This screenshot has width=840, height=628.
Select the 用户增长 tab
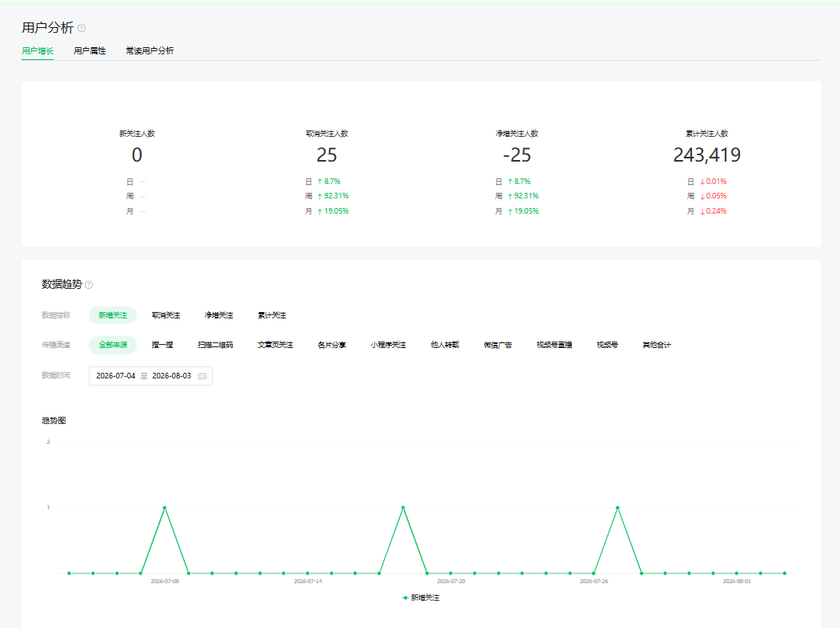click(38, 51)
